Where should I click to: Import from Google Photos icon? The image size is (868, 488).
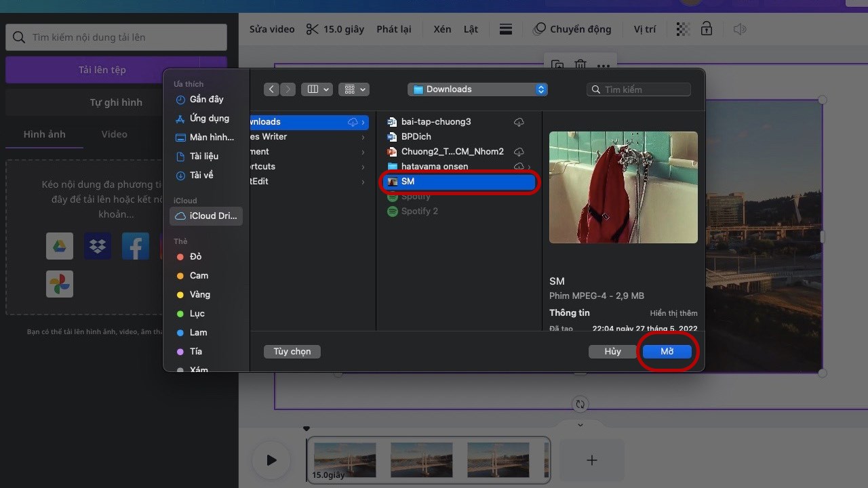(60, 284)
